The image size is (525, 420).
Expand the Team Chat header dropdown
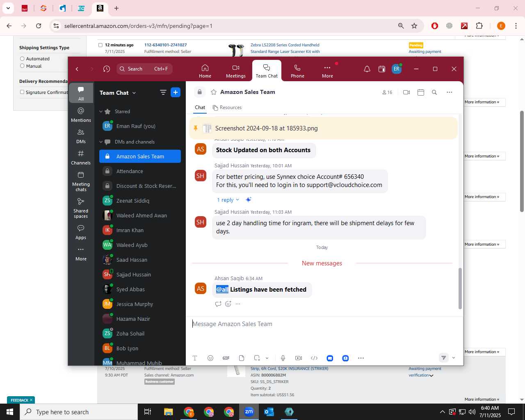[x=134, y=93]
